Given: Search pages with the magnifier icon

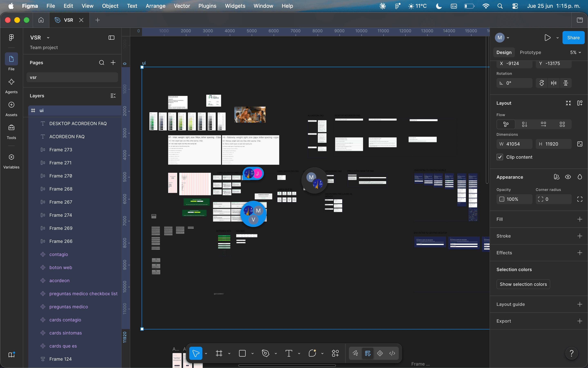Looking at the screenshot, I should coord(101,63).
